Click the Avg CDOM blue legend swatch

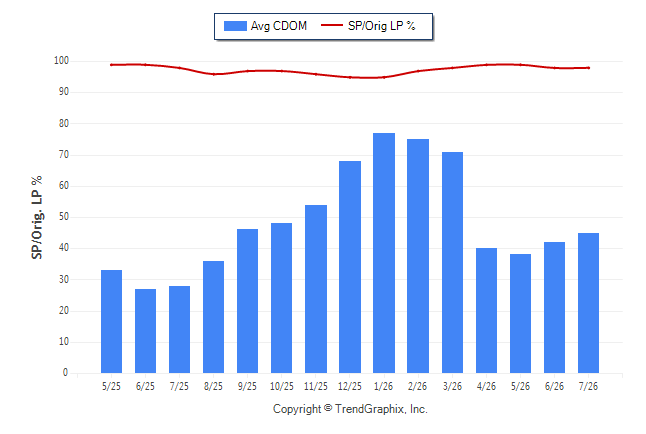[235, 26]
